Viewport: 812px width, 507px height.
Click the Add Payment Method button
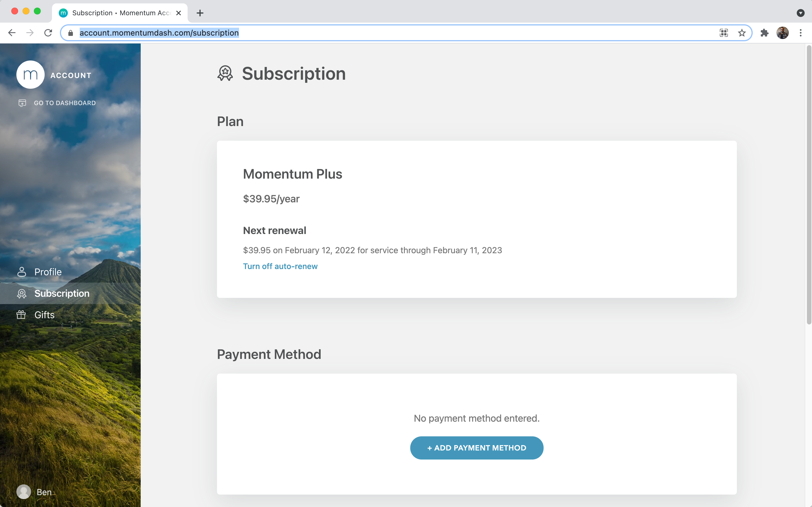click(x=477, y=448)
